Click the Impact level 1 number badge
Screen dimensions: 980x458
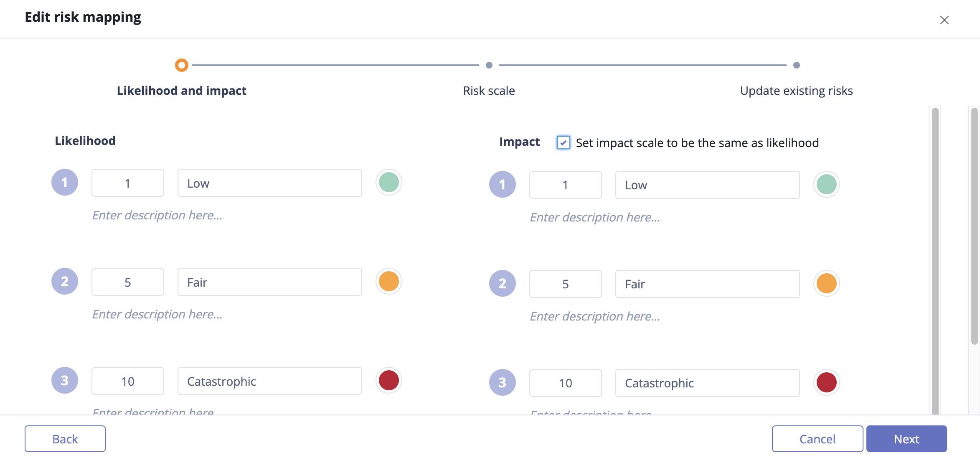(503, 184)
